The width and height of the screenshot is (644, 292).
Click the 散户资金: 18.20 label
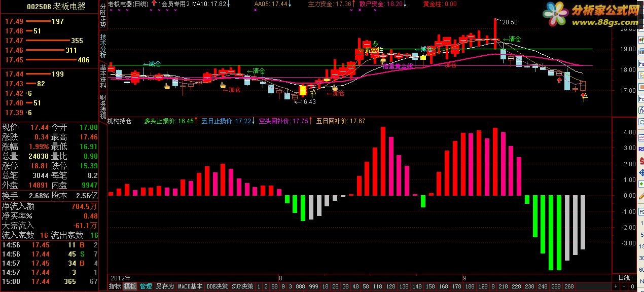pyautogui.click(x=381, y=4)
